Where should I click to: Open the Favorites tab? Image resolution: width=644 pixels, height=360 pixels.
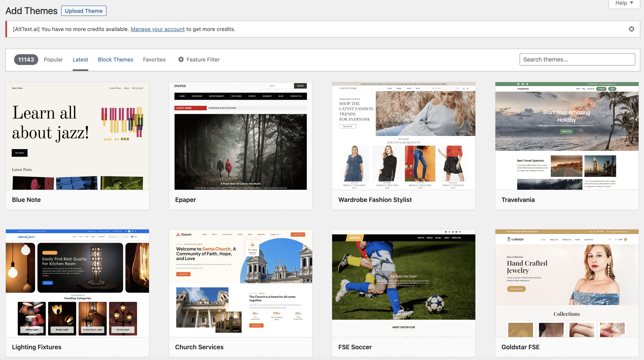[x=154, y=59]
